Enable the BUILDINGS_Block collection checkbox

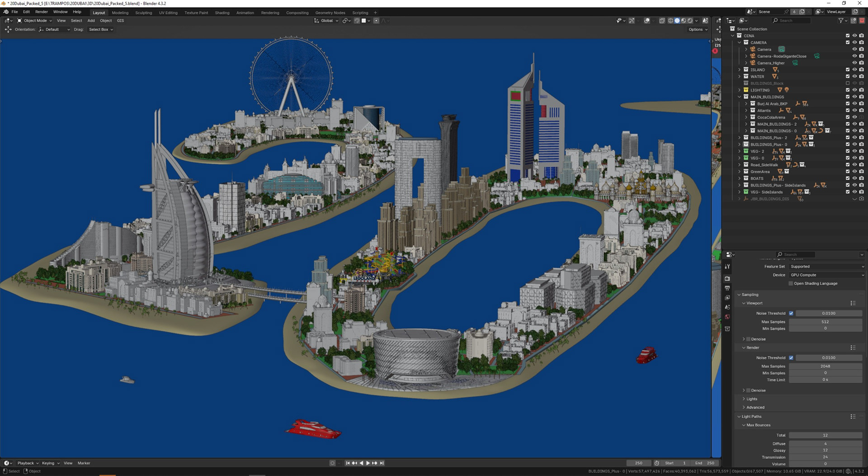tap(848, 83)
